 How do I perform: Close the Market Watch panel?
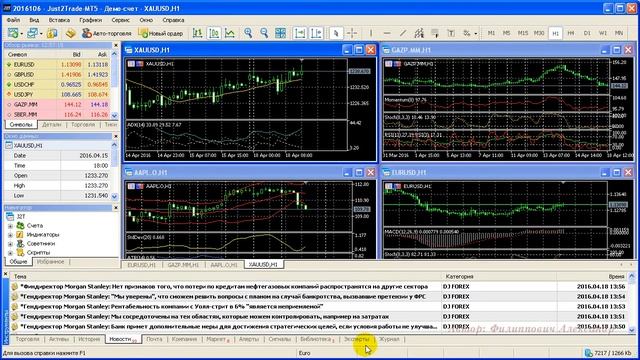[116, 45]
